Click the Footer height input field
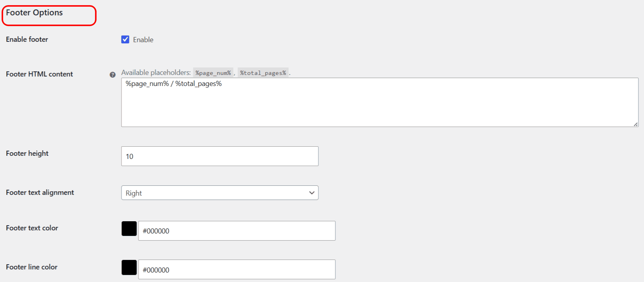 click(220, 156)
